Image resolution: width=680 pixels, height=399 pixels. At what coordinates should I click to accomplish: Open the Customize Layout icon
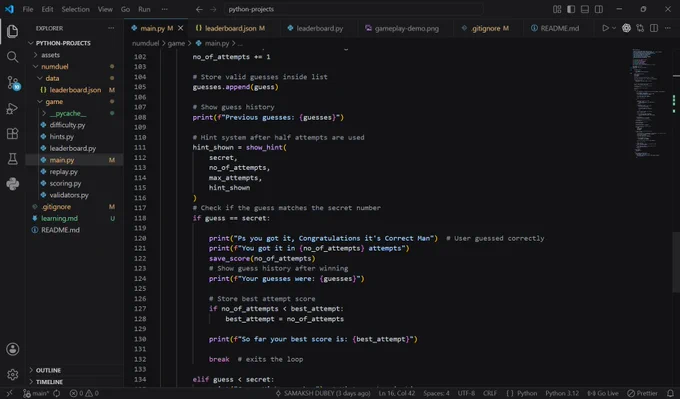click(557, 9)
